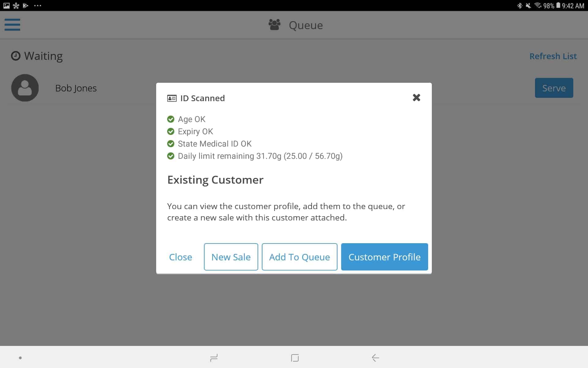Image resolution: width=588 pixels, height=368 pixels.
Task: Click the ID card icon in dialog
Action: [172, 98]
